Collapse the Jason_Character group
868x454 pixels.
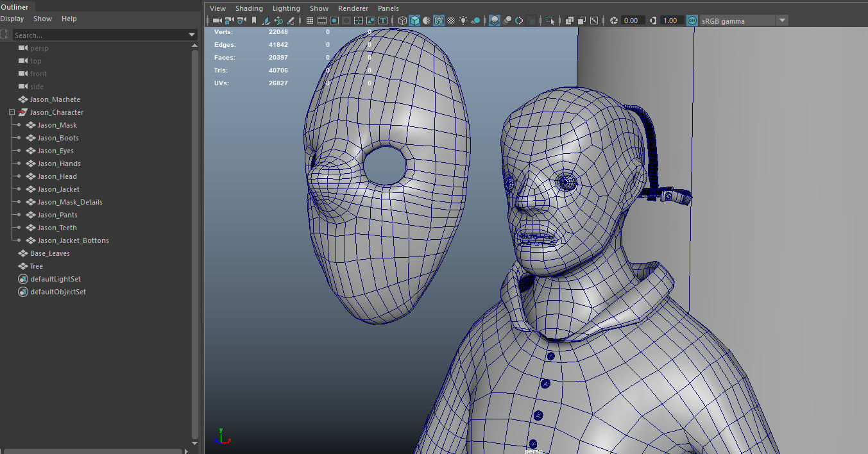12,112
